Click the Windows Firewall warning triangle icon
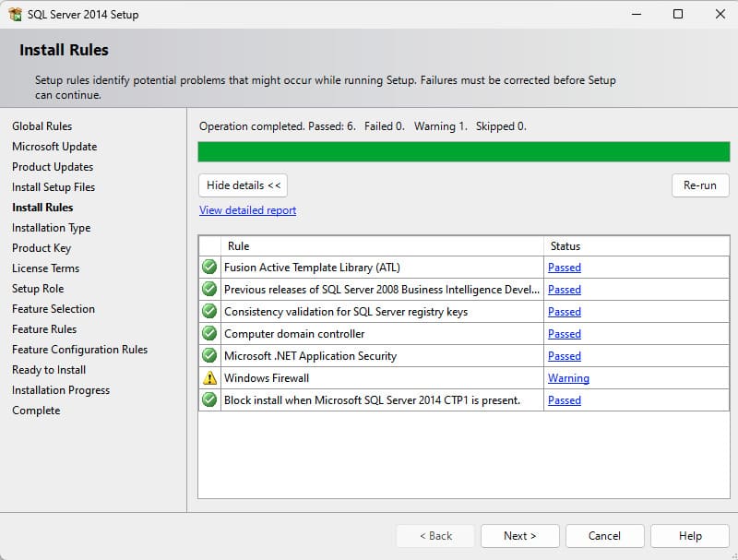Screen dimensions: 738x560 [209, 378]
